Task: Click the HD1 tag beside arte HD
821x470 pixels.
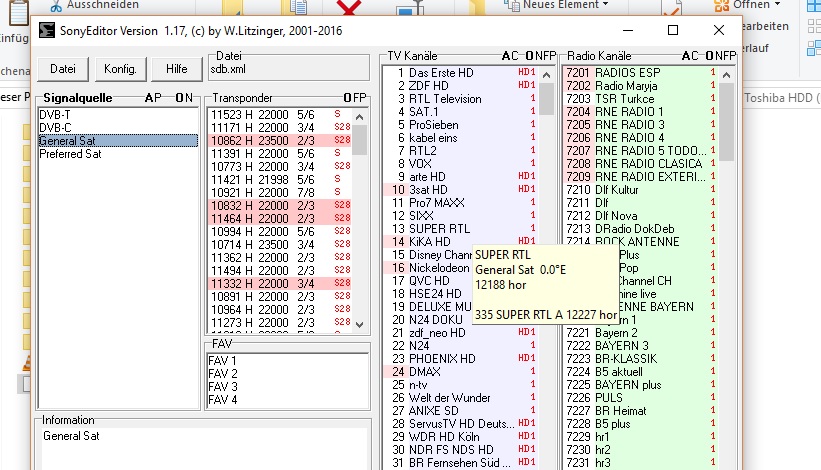Action: (526, 177)
